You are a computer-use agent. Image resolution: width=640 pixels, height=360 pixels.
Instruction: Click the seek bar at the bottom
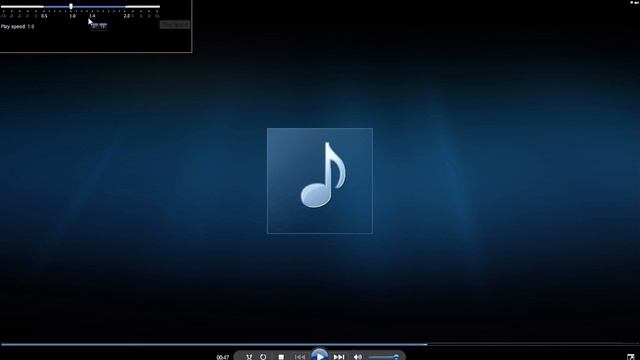(320, 344)
